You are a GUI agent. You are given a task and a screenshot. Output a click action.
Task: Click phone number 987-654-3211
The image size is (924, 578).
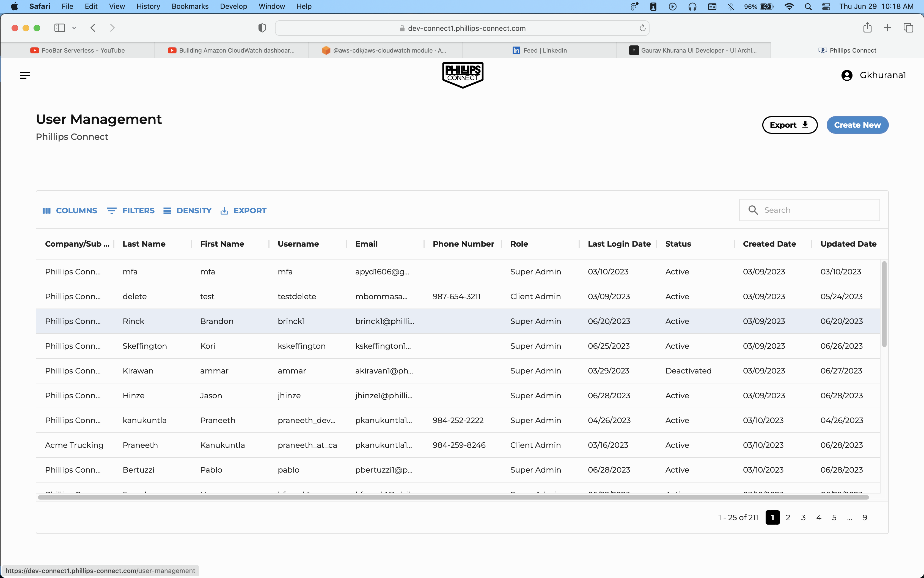456,296
